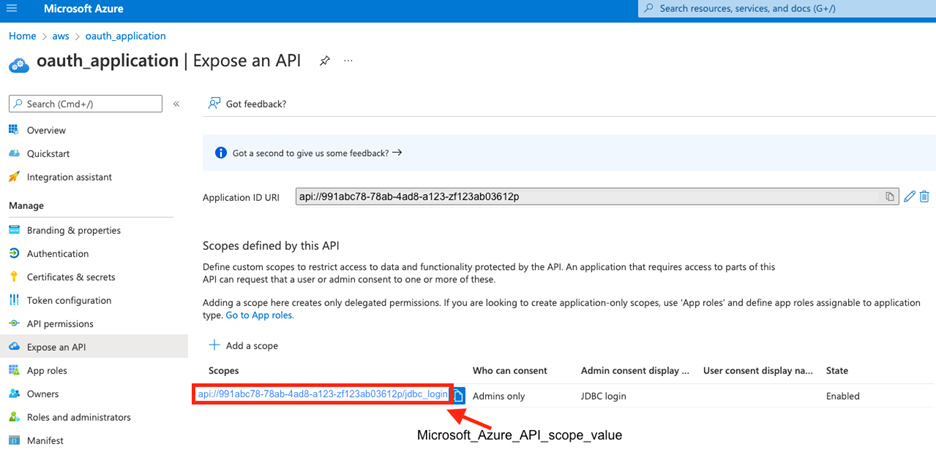Select Expose an API in sidebar

(94, 347)
